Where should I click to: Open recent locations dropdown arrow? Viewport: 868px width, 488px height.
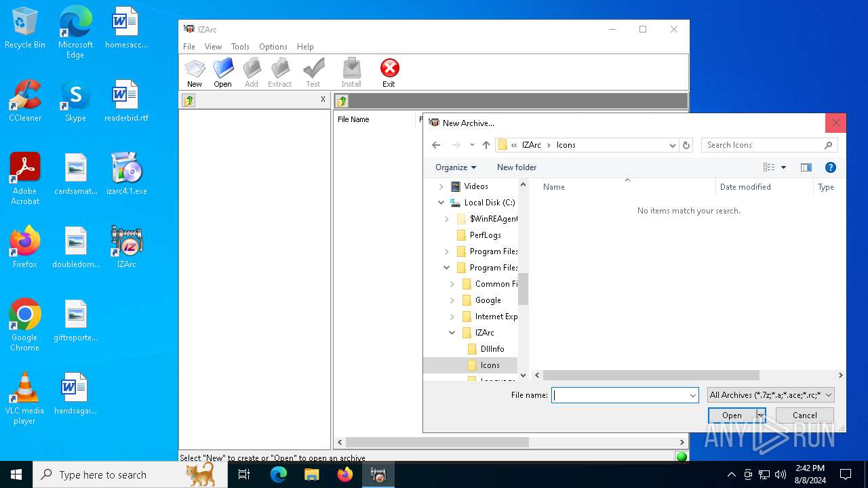[472, 145]
